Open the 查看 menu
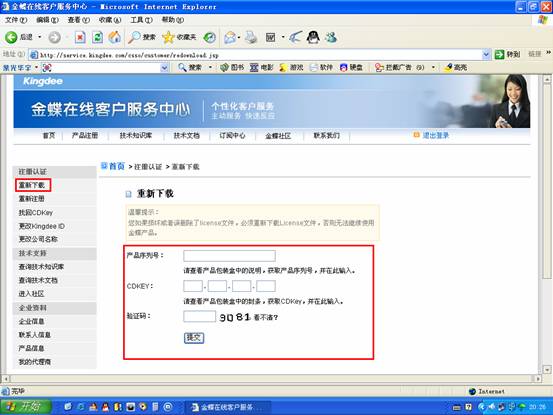 click(x=79, y=20)
